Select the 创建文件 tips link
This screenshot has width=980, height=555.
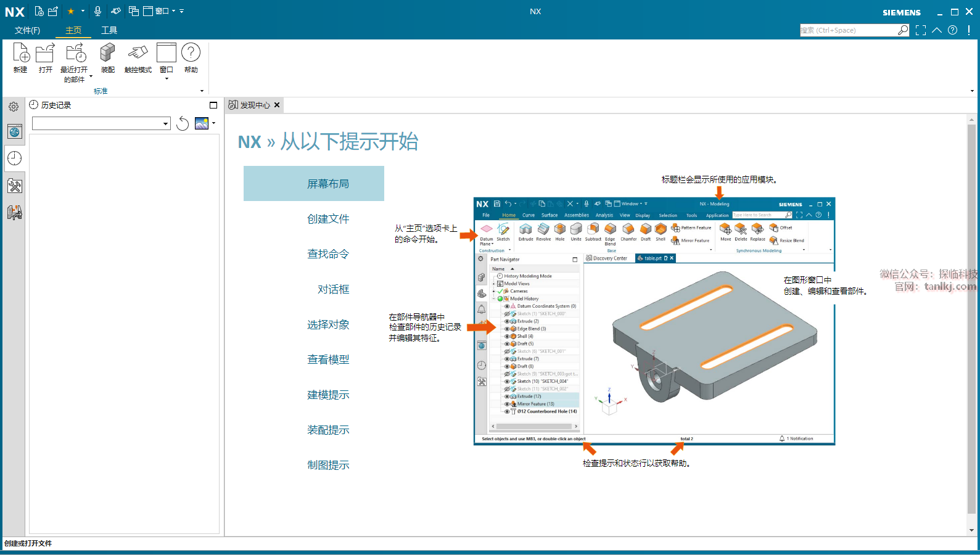click(328, 219)
